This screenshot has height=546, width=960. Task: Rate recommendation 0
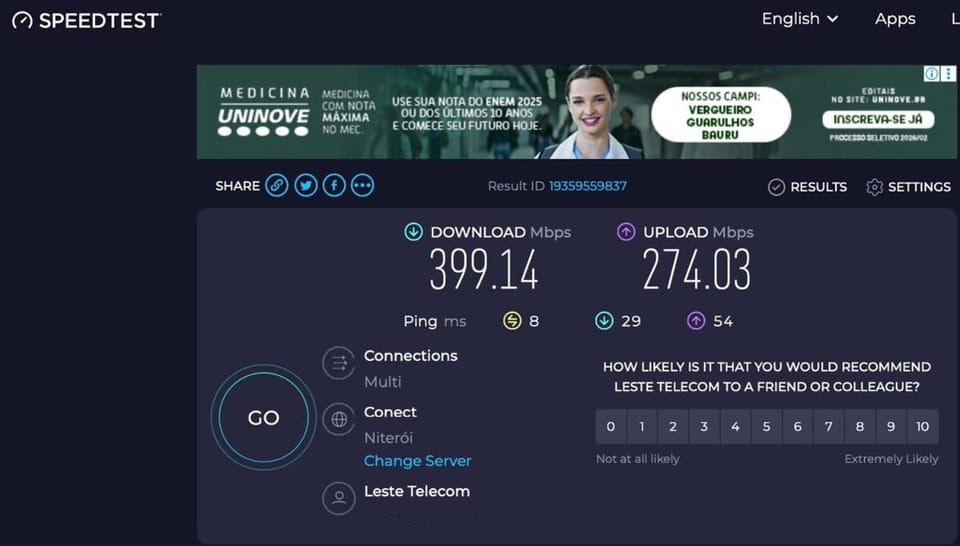click(611, 427)
